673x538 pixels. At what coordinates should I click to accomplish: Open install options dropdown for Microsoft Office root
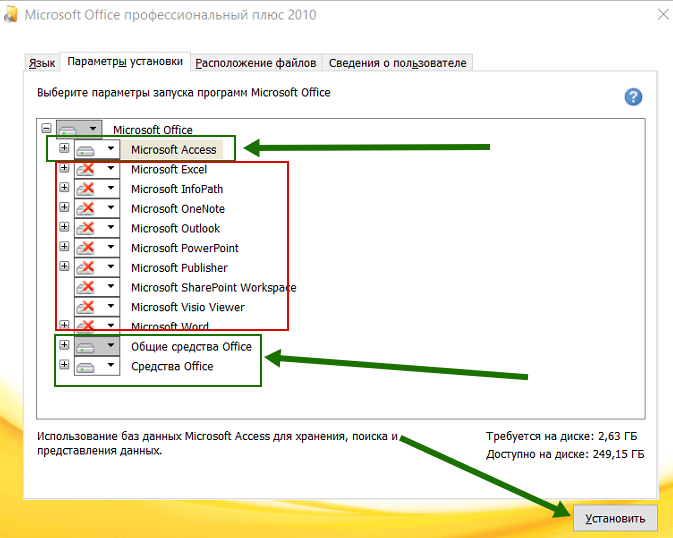tap(93, 129)
